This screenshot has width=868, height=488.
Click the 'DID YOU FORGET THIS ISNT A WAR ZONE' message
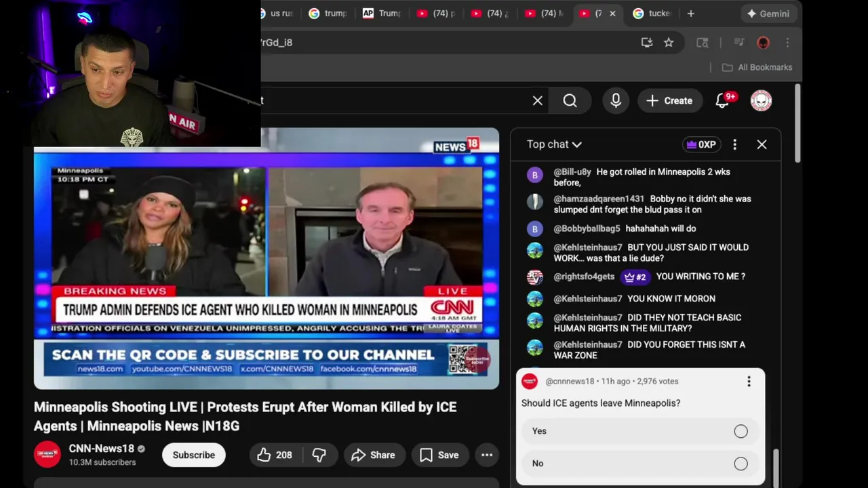click(x=649, y=350)
